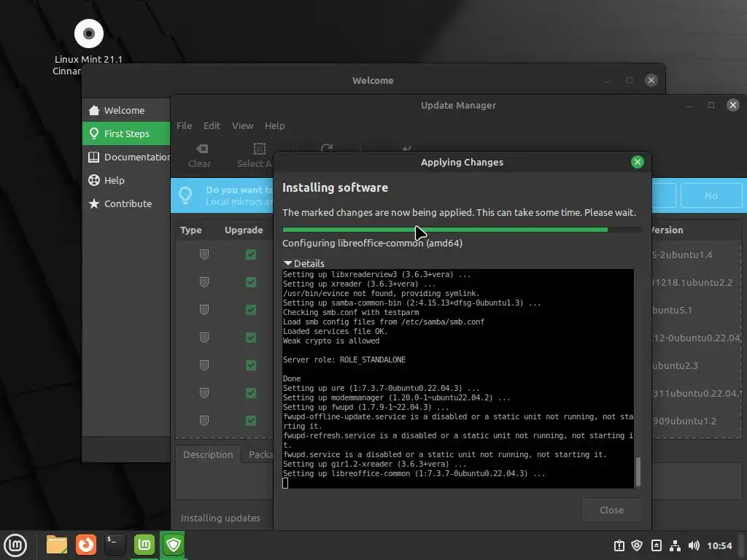Screen dimensions: 747x560
Task: Switch to the Description tab
Action: coord(208,455)
